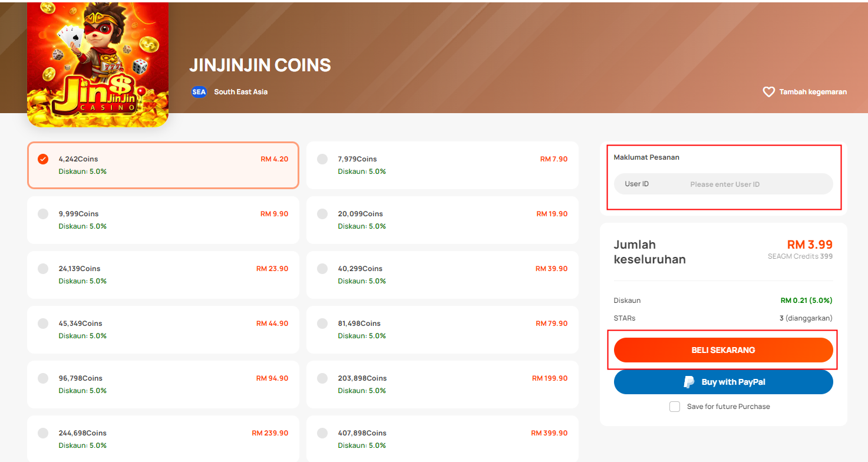
Task: Click the Save for future Purchase label
Action: 728,407
